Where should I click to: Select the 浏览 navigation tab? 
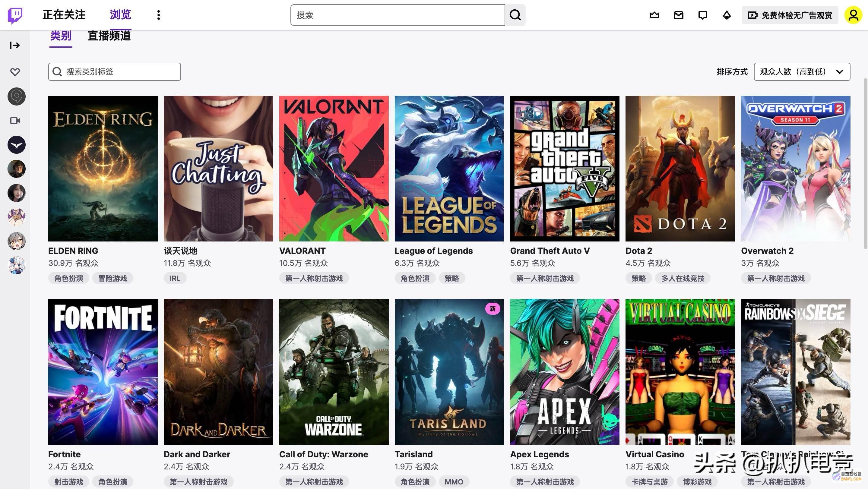(120, 15)
